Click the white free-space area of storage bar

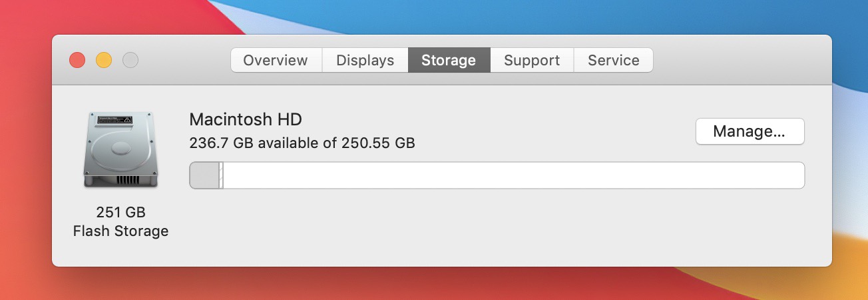[513, 175]
